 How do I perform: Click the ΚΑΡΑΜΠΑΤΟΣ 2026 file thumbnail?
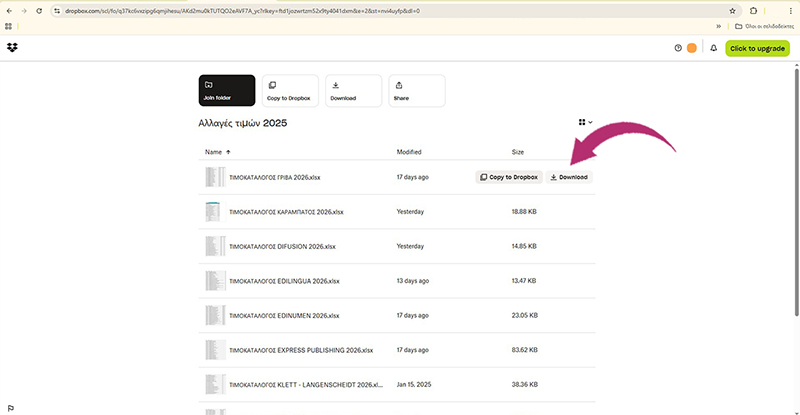coord(212,212)
